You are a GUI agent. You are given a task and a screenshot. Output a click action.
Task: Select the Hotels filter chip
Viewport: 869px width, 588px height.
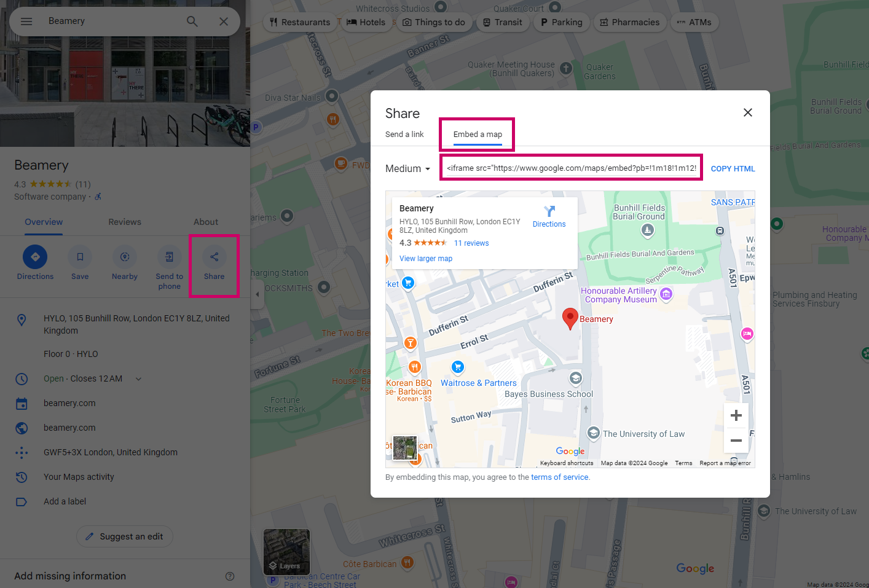[366, 22]
